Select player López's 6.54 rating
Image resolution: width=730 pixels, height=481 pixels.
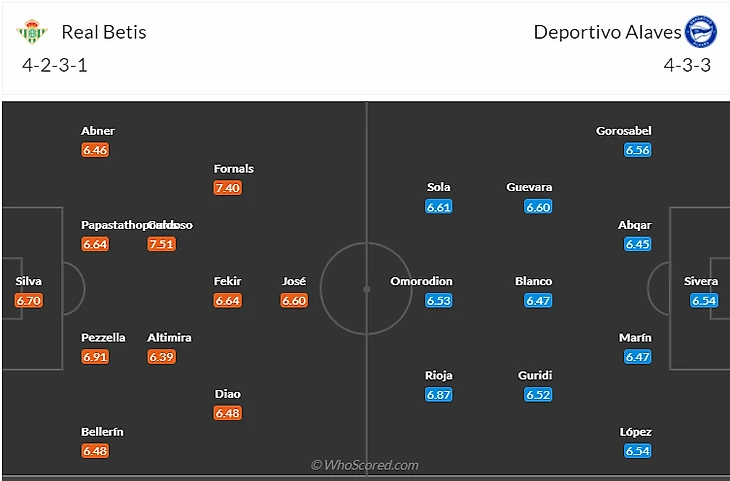[637, 451]
